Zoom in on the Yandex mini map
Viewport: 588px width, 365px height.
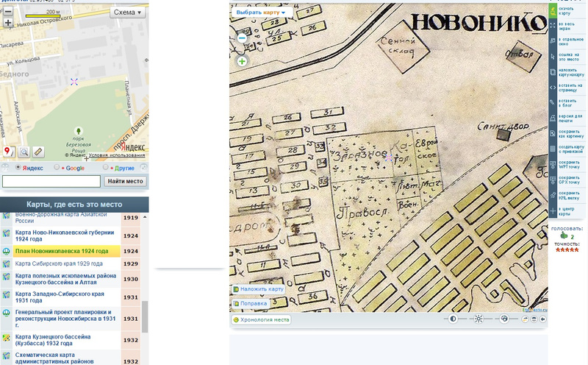[x=8, y=23]
